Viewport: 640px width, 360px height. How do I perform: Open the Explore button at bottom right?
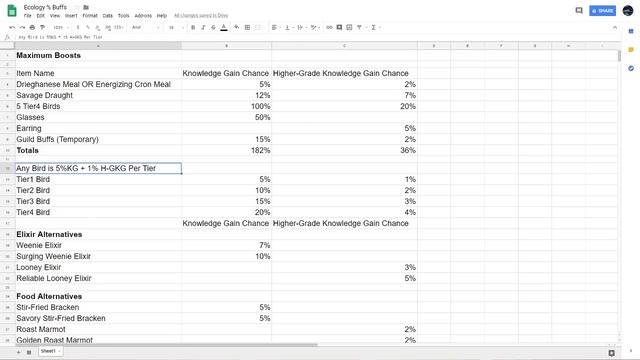611,353
